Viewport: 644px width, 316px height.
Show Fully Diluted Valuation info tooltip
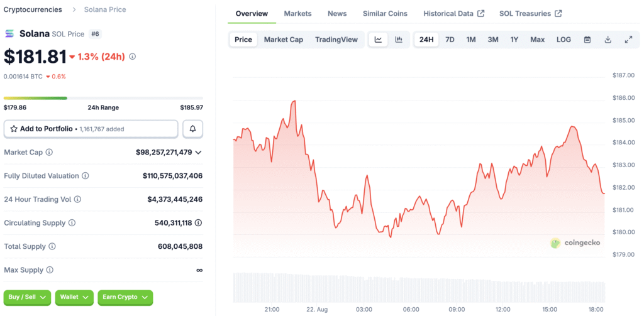[x=85, y=176]
